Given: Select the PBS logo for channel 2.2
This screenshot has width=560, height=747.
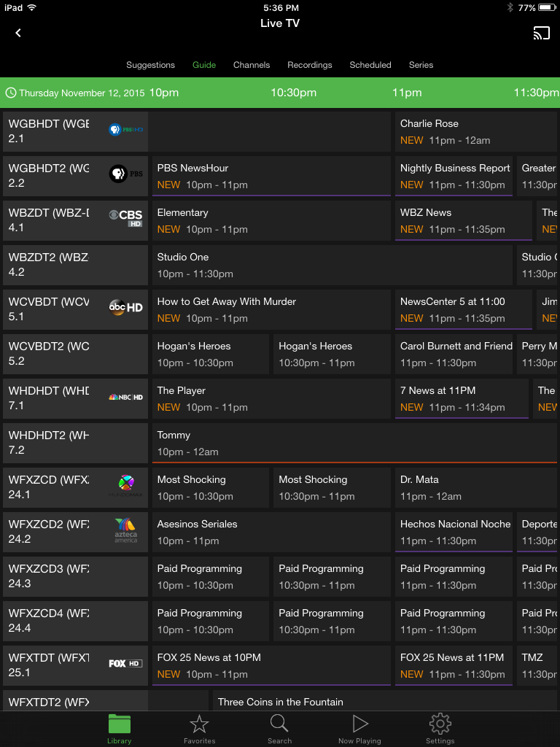Looking at the screenshot, I should click(x=125, y=174).
